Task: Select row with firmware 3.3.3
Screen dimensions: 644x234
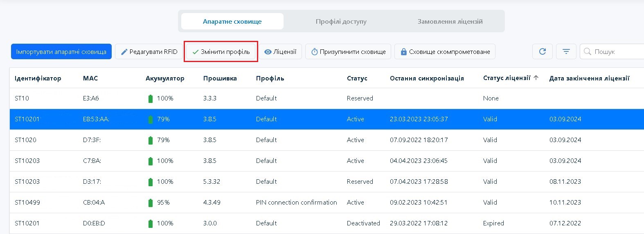Action: tap(210, 98)
